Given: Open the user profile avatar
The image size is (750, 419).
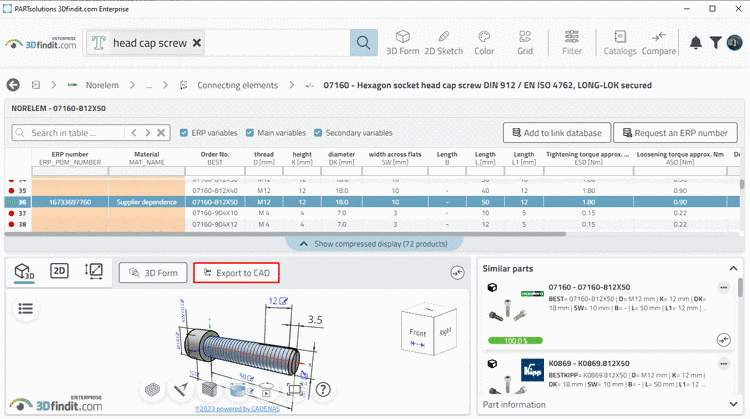Looking at the screenshot, I should (x=735, y=43).
